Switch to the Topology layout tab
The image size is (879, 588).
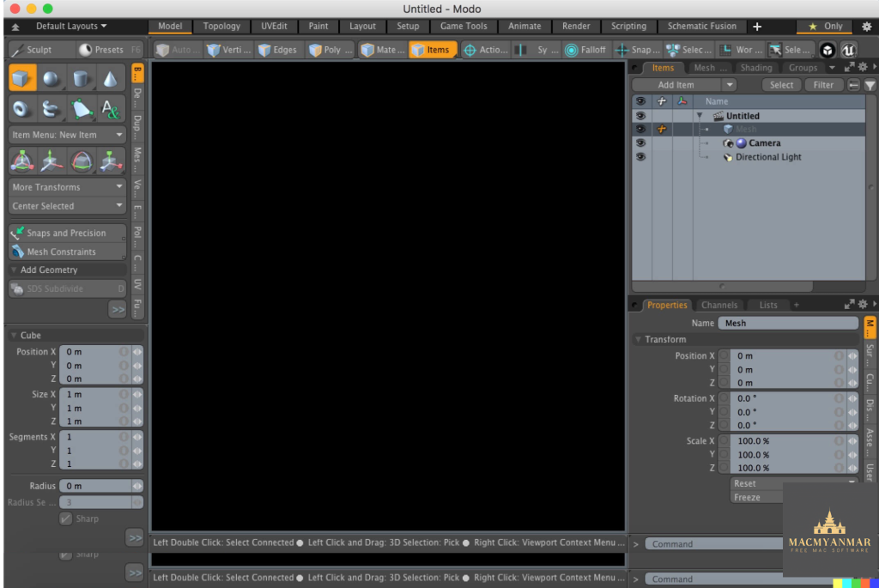coord(221,27)
